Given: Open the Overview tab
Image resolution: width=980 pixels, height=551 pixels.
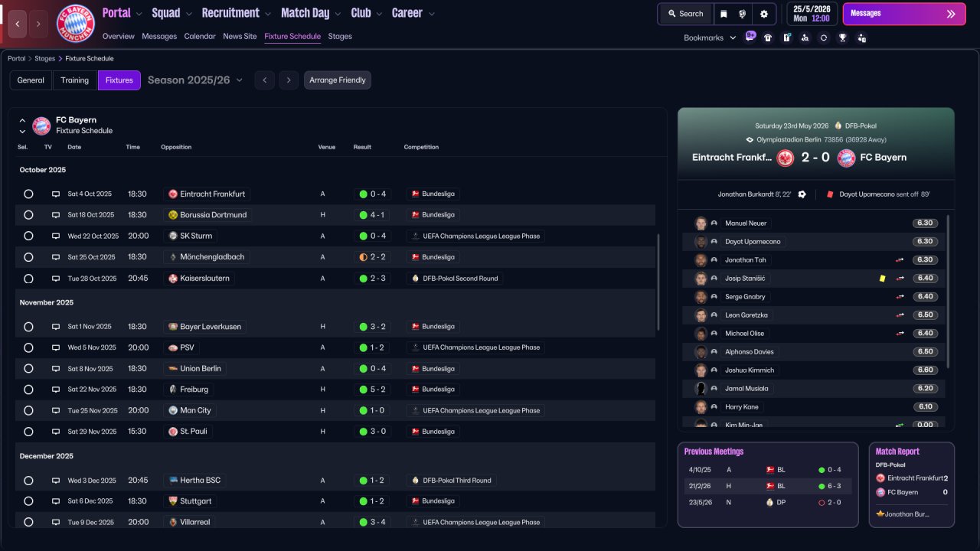Looking at the screenshot, I should tap(118, 36).
